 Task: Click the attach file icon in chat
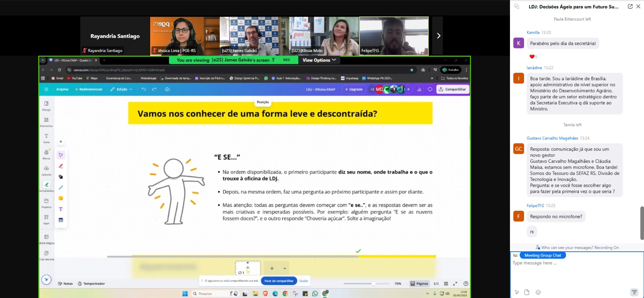point(527,292)
